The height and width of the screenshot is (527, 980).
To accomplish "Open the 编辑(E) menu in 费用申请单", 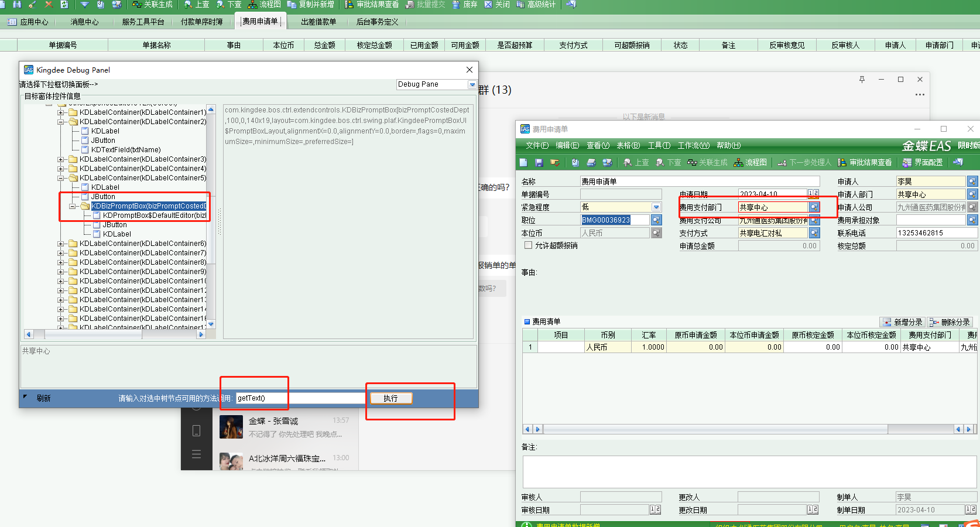I will (567, 145).
